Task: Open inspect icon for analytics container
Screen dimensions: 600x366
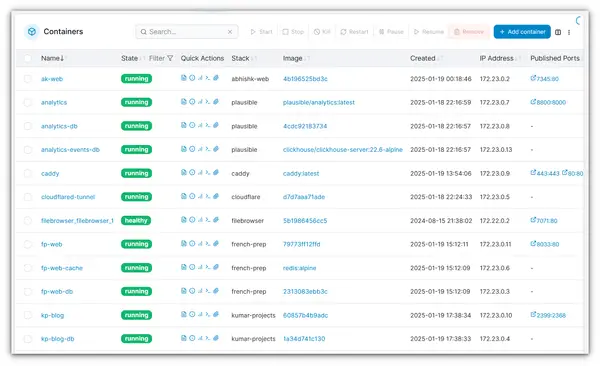Action: (192, 101)
